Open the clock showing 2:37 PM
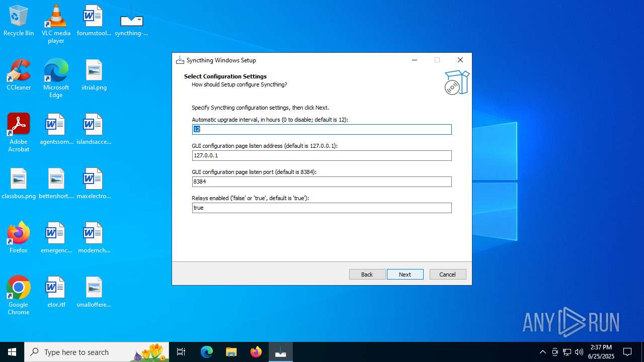This screenshot has width=644, height=362. tap(601, 352)
